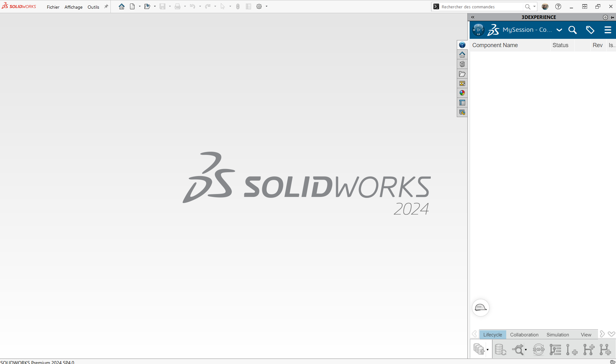The height and width of the screenshot is (364, 616).
Task: Expand dropdown arrow beside Undo icon
Action: (200, 6)
